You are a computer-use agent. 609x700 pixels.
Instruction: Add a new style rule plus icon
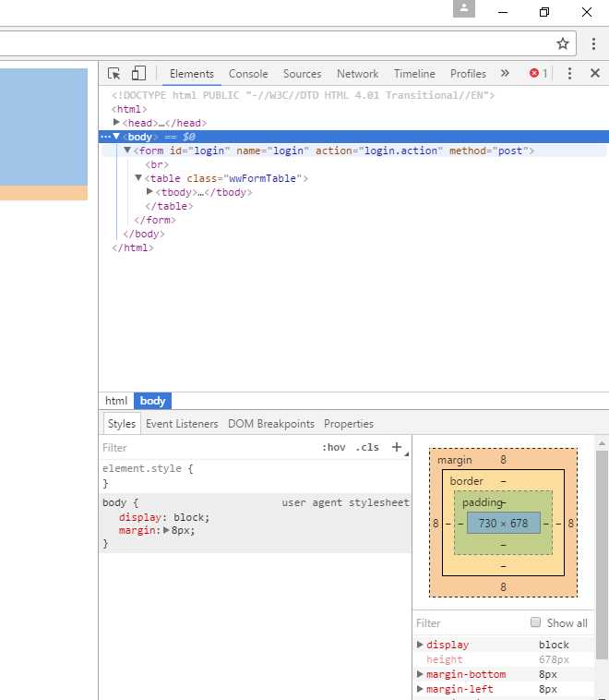point(397,447)
